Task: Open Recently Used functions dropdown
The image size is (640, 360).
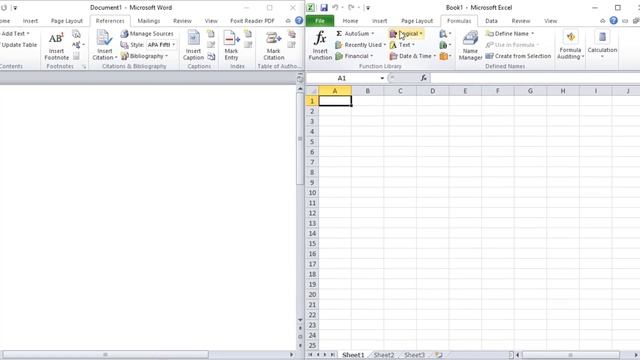Action: coord(360,45)
